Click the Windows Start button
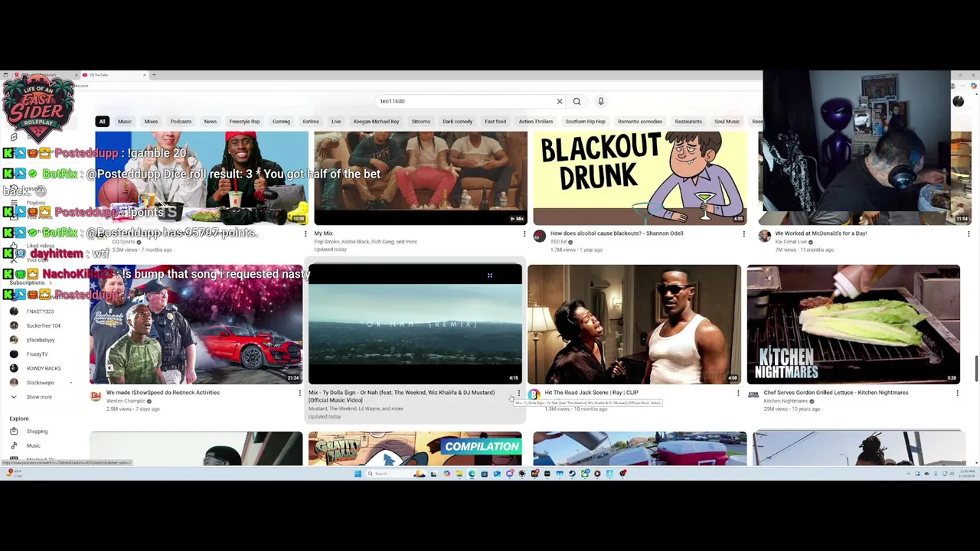This screenshot has height=551, width=980. (358, 474)
